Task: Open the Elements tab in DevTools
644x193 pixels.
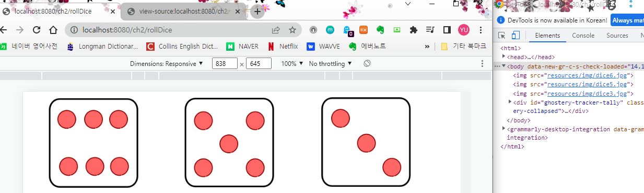Action: tap(547, 36)
